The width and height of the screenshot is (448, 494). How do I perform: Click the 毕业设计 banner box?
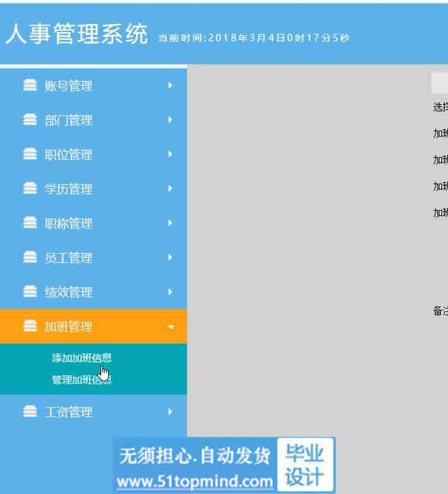304,465
